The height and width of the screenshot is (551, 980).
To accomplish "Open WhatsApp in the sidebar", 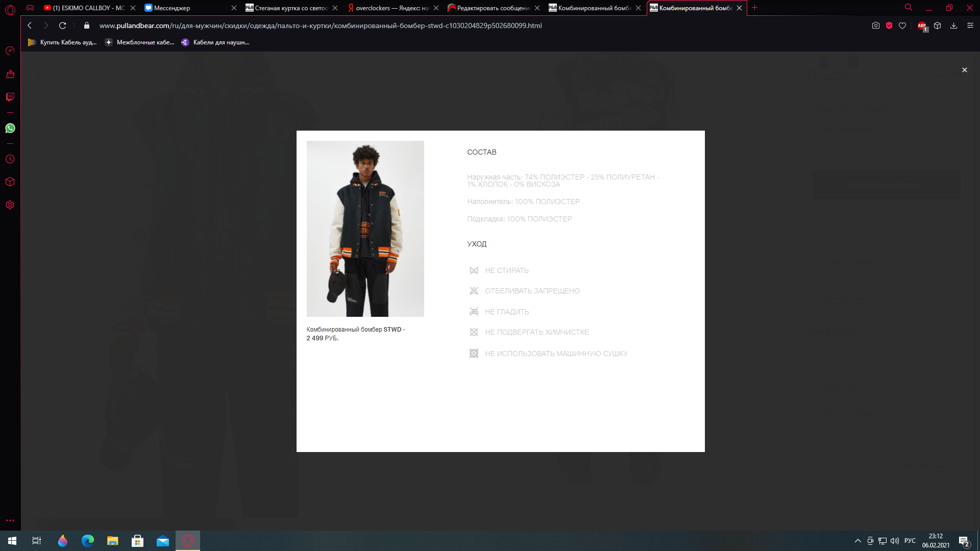I will pos(10,128).
